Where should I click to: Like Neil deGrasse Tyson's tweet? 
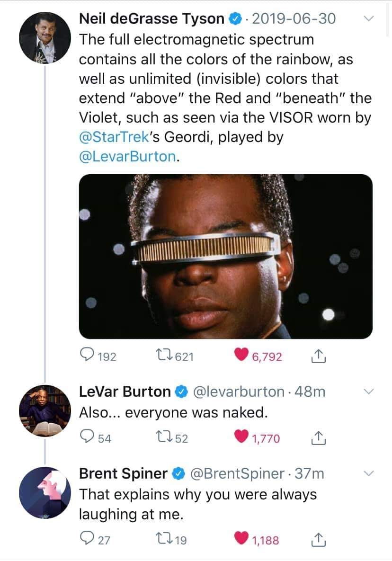pyautogui.click(x=241, y=355)
